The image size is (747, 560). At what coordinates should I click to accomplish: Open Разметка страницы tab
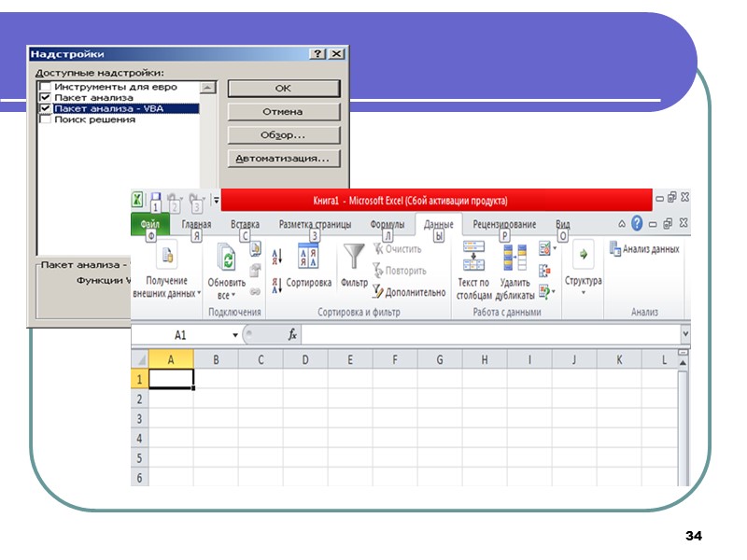point(315,224)
